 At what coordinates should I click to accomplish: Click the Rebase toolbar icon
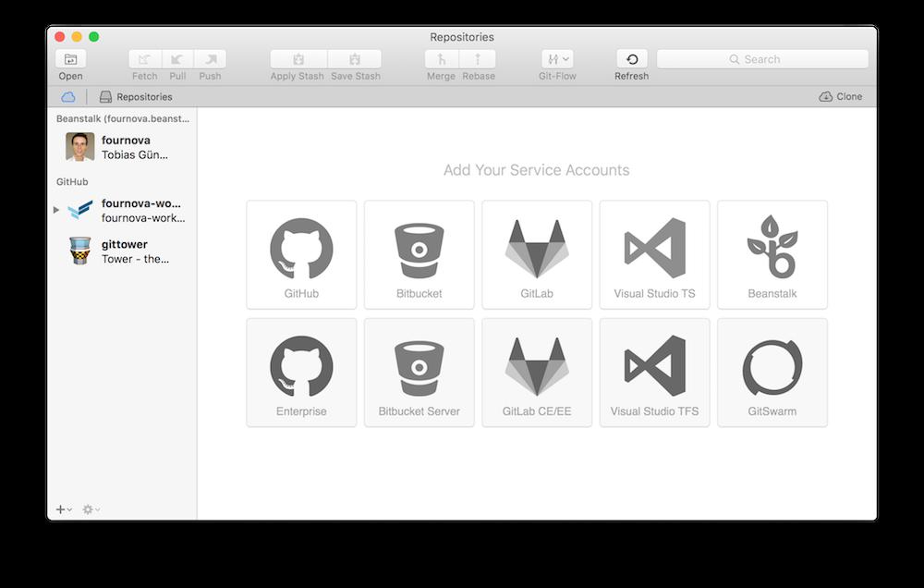478,59
